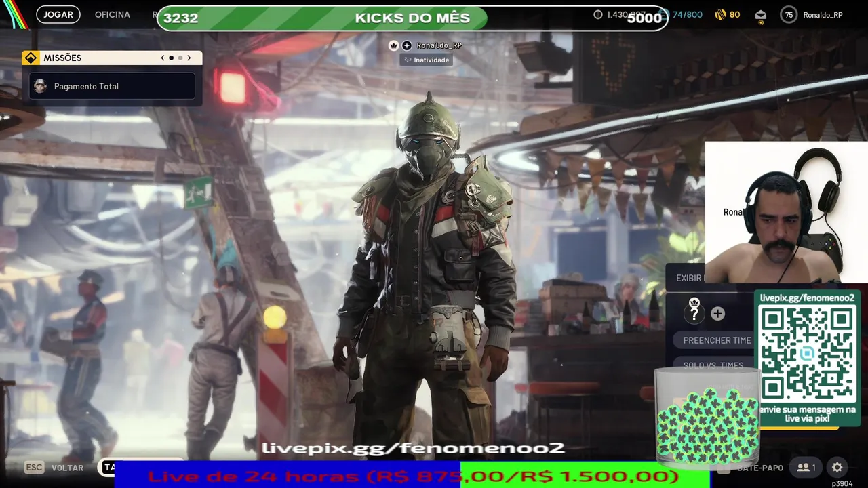The image size is (868, 488).
Task: Click the Inatividade status tag
Action: point(427,60)
